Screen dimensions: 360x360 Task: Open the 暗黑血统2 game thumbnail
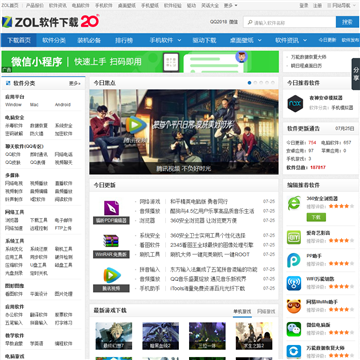[x=160, y=336]
